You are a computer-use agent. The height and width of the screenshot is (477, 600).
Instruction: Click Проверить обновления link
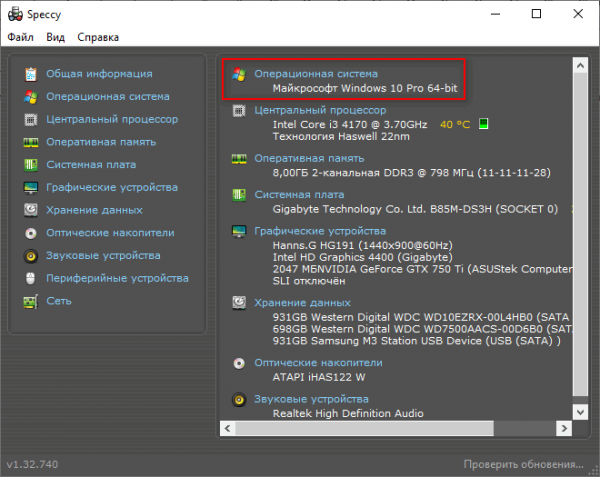(523, 464)
